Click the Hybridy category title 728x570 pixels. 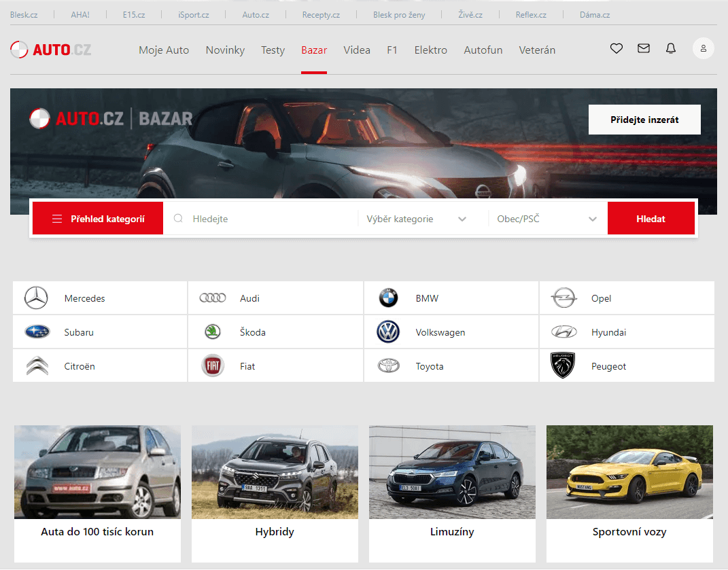[x=275, y=532]
